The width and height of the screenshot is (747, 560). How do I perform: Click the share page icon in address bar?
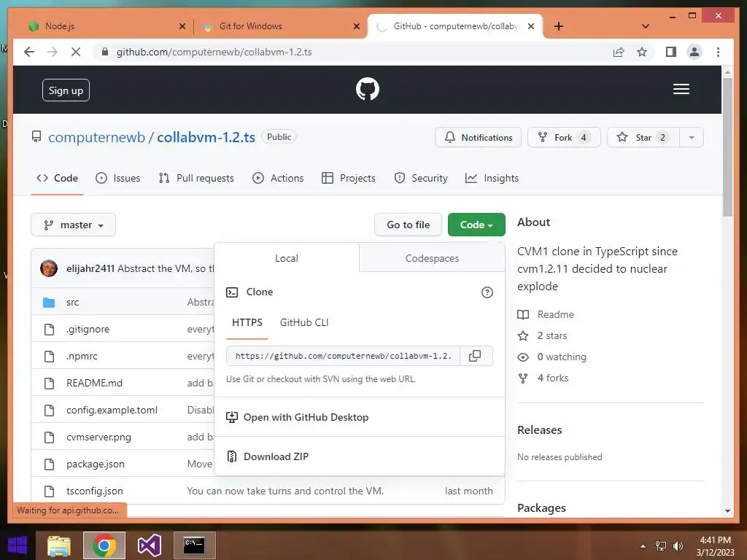tap(619, 52)
